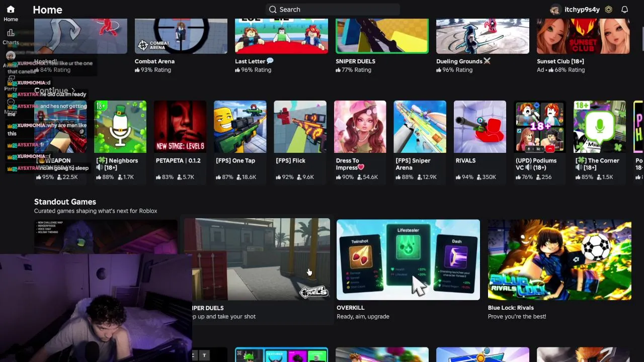Click 'Prove you're the best!' description

coord(517,316)
